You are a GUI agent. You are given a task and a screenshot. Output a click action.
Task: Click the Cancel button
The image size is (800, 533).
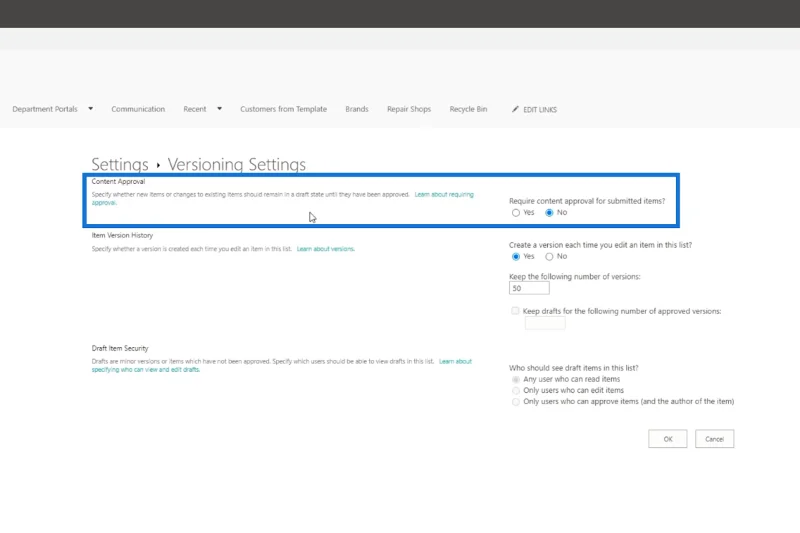pyautogui.click(x=714, y=439)
